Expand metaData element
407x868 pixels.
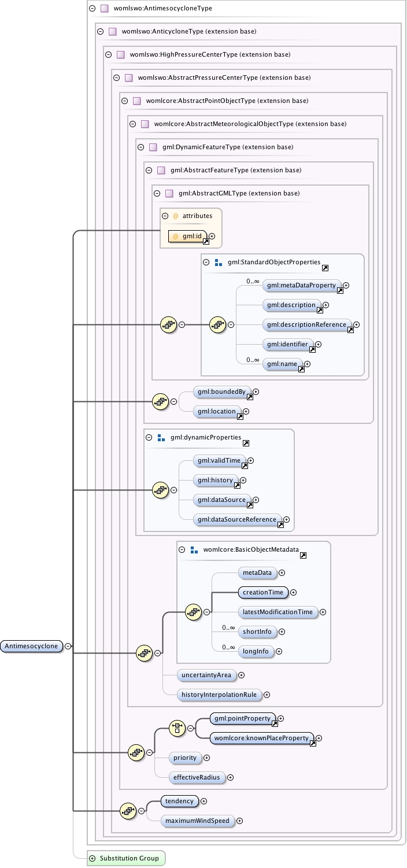coord(282,572)
